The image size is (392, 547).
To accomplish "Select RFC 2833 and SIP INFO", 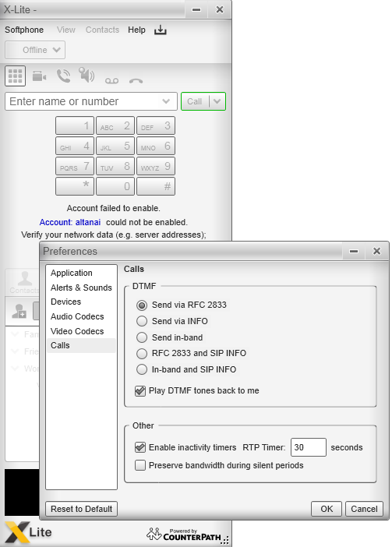I will (x=142, y=354).
